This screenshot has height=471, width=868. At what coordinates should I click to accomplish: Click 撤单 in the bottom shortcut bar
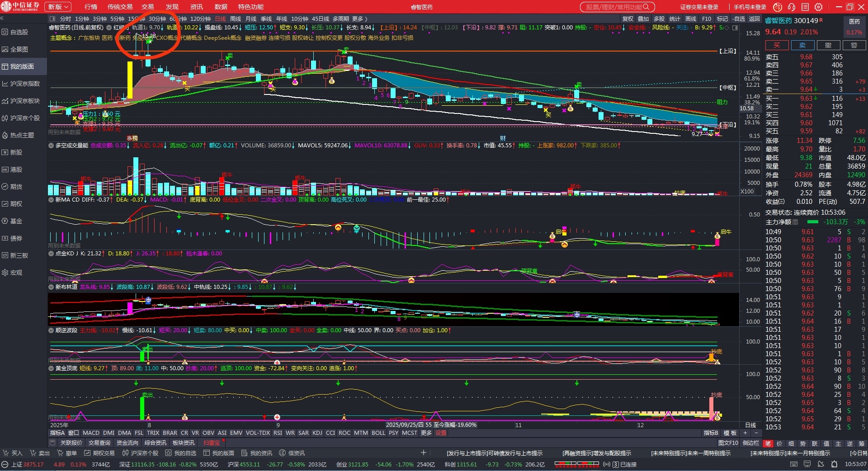(67, 453)
